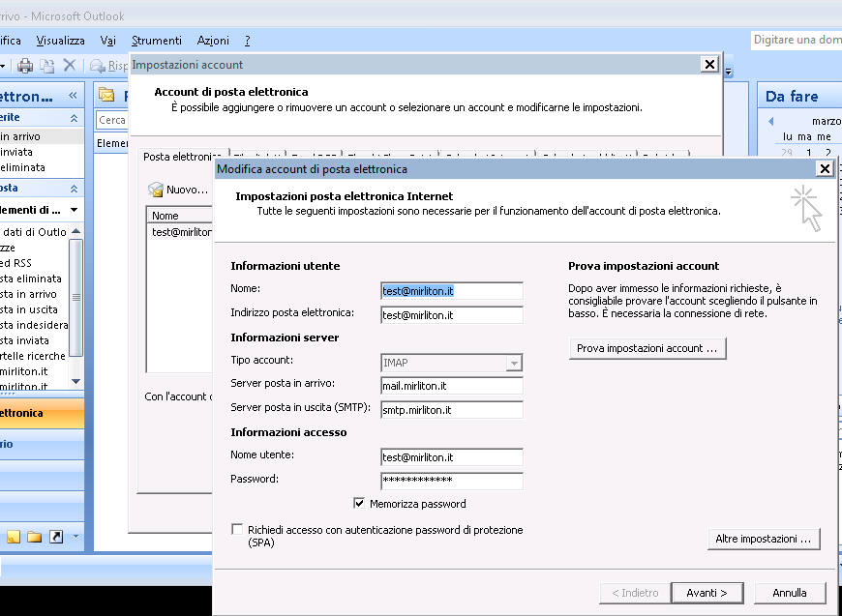
Task: Open the Strumenti menu
Action: coord(156,41)
